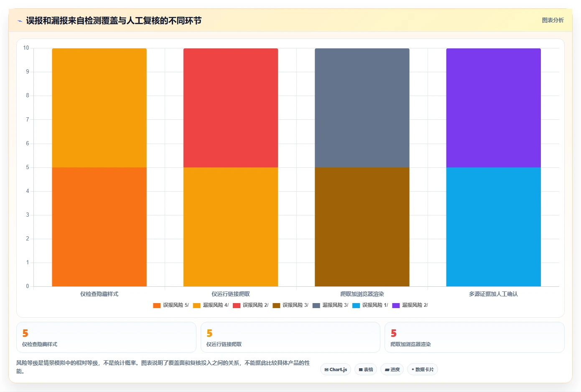Image resolution: width=581 pixels, height=392 pixels.
Task: Click the amber upper segment of 仅检查隐藏样式 bar
Action: click(99, 108)
